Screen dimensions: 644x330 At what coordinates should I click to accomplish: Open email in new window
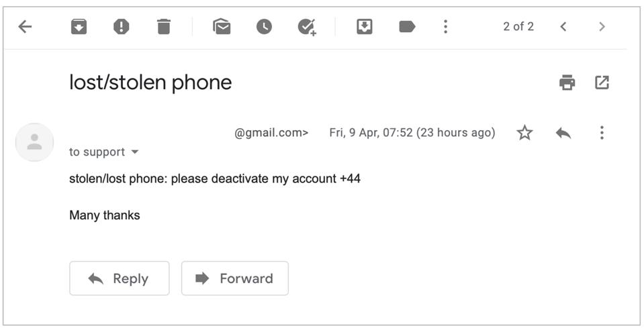tap(602, 82)
